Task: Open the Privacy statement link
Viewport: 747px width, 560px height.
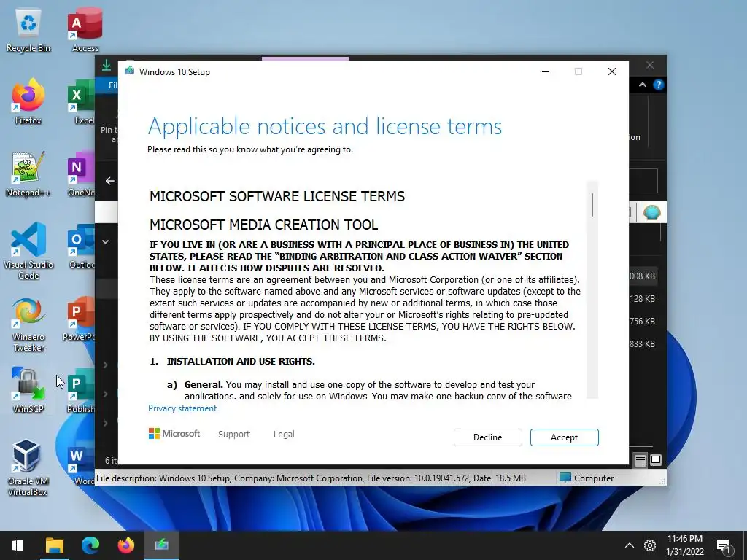Action: point(182,408)
